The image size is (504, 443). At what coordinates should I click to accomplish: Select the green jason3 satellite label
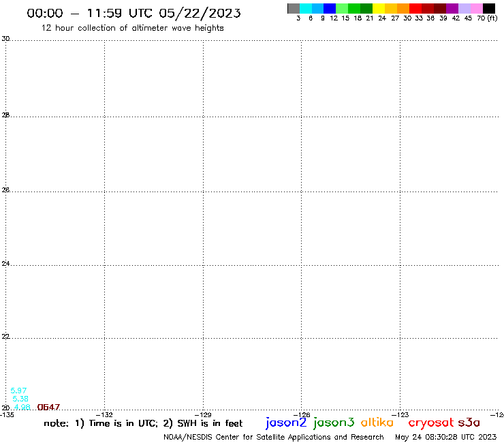click(334, 423)
